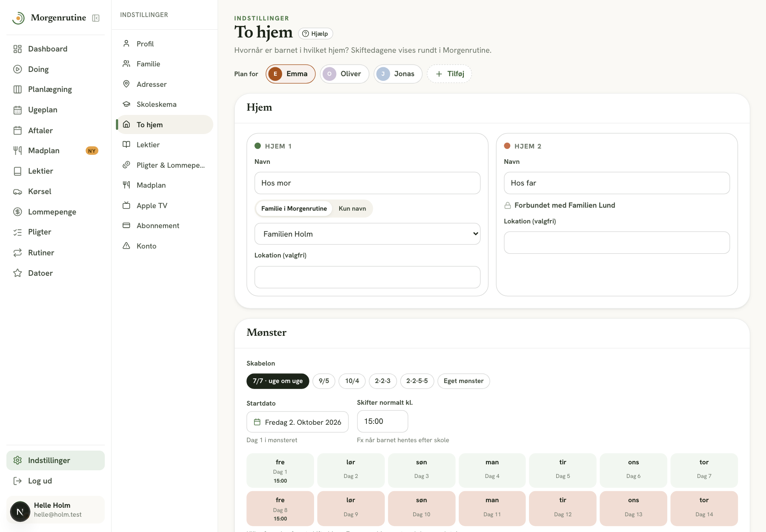The image size is (766, 532).
Task: Select the 'man Dag 11' pattern cell
Action: point(492,509)
